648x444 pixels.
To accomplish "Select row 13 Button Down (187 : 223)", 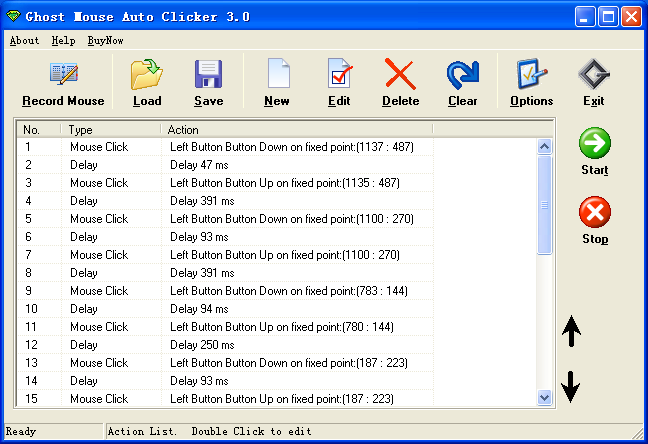I will tap(225, 363).
